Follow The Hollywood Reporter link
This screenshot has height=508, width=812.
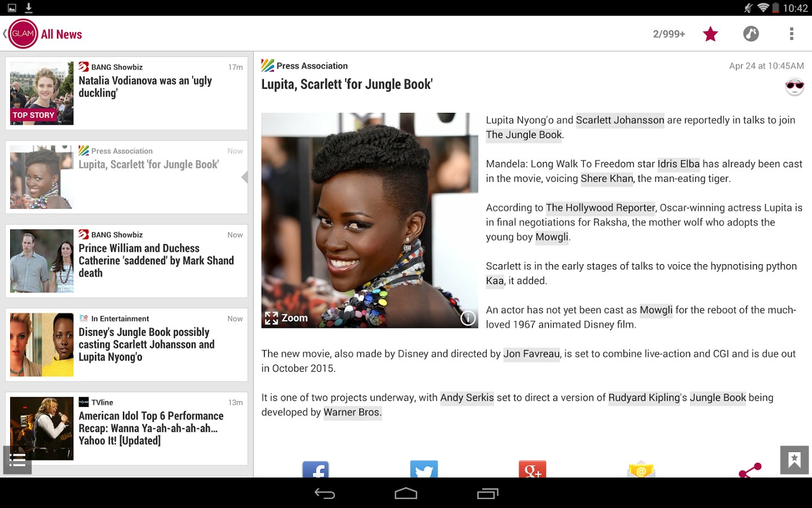(x=601, y=208)
